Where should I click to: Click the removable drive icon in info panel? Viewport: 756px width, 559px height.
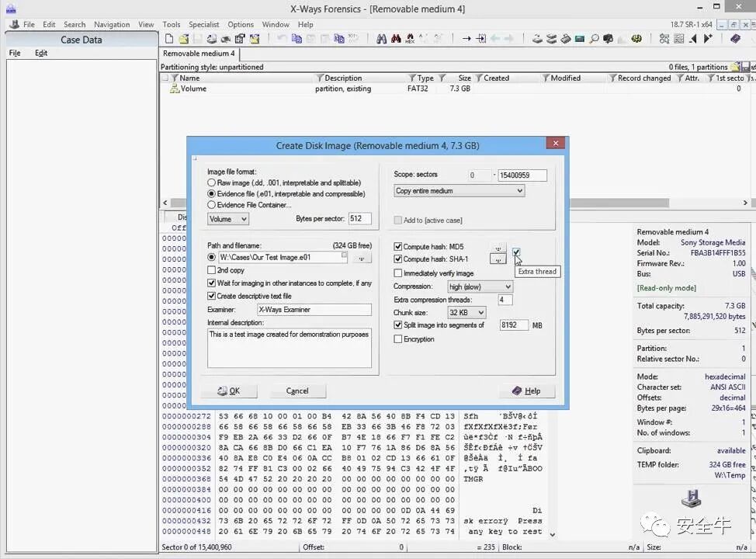pyautogui.click(x=691, y=498)
